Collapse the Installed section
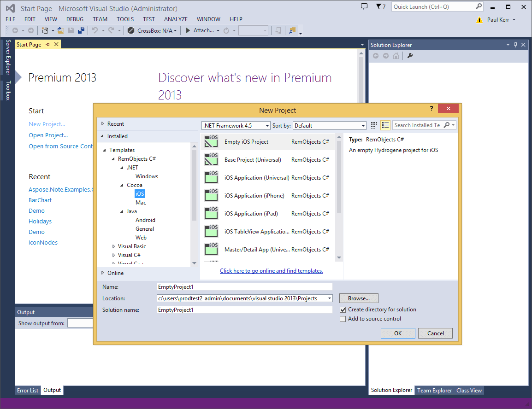Viewport: 532px width, 409px height. [102, 136]
